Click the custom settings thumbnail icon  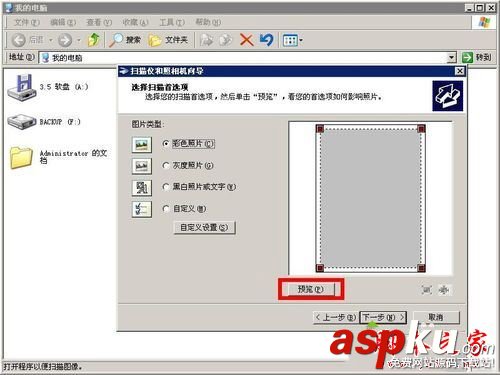142,209
